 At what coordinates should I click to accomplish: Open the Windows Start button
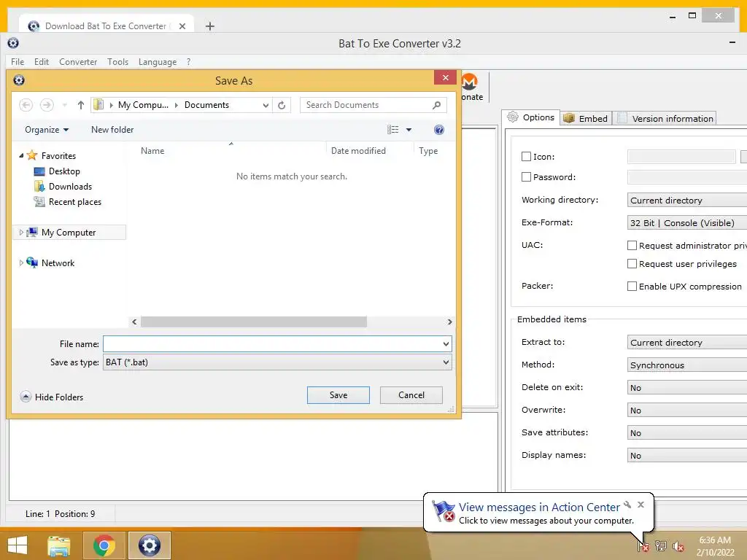click(18, 545)
